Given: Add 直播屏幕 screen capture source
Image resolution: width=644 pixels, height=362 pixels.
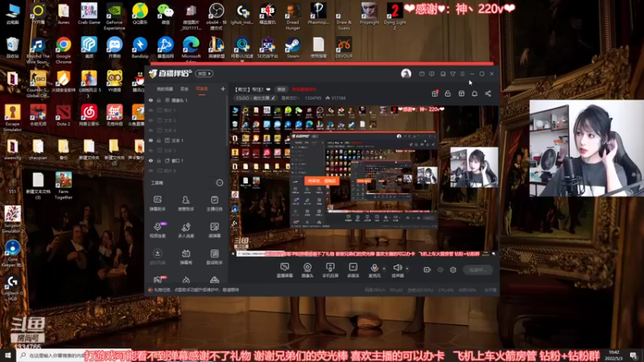Looking at the screenshot, I should (x=285, y=270).
